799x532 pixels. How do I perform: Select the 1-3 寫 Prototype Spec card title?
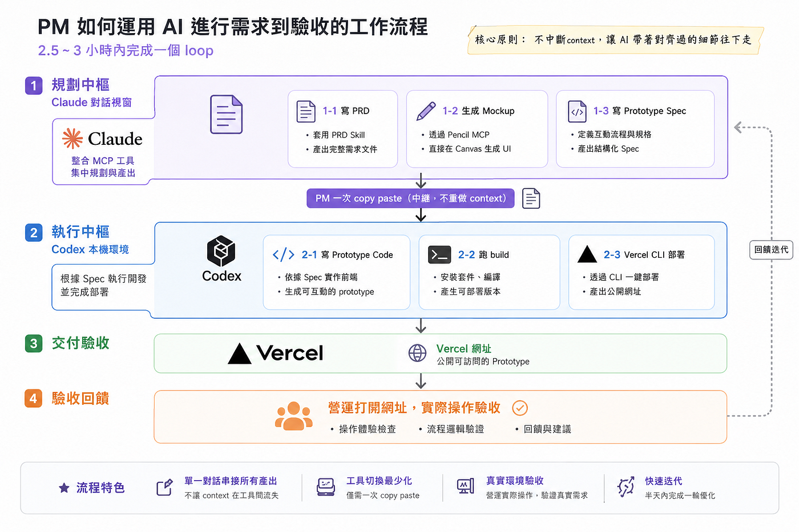click(x=640, y=111)
